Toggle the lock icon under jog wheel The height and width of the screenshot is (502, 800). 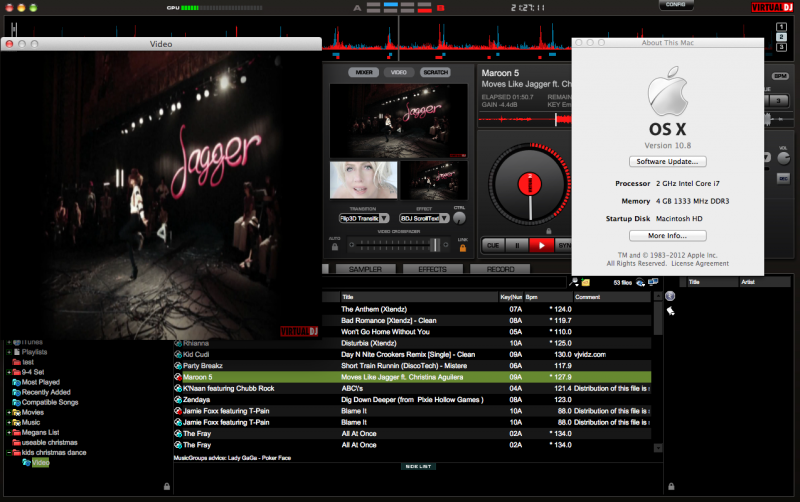point(548,231)
